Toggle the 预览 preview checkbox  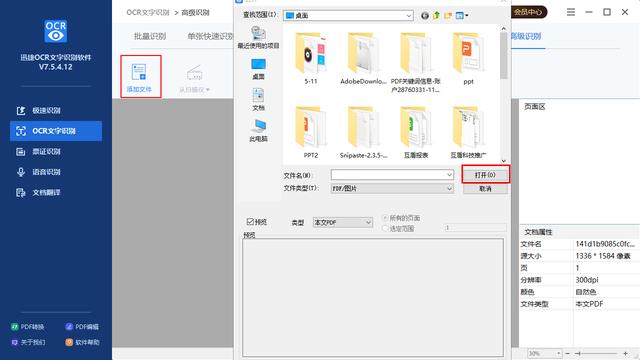coord(250,222)
